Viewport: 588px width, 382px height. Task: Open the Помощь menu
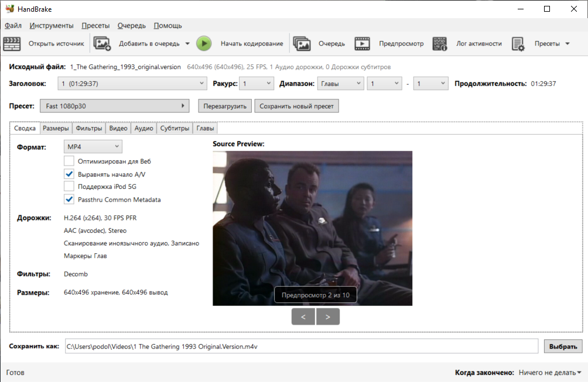pyautogui.click(x=167, y=26)
